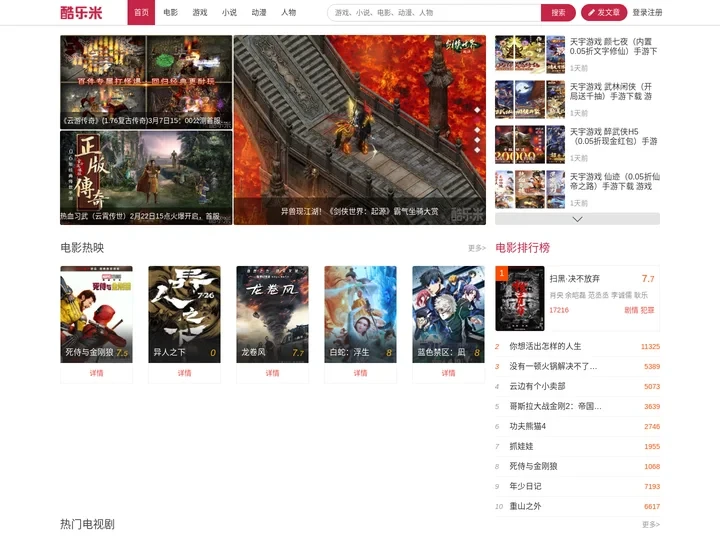Open the 游戏 navigation tab
The image size is (720, 540).
pyautogui.click(x=200, y=12)
